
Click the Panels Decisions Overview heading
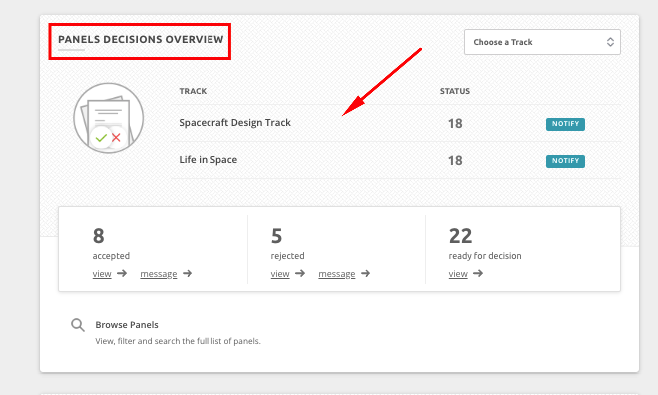point(140,39)
